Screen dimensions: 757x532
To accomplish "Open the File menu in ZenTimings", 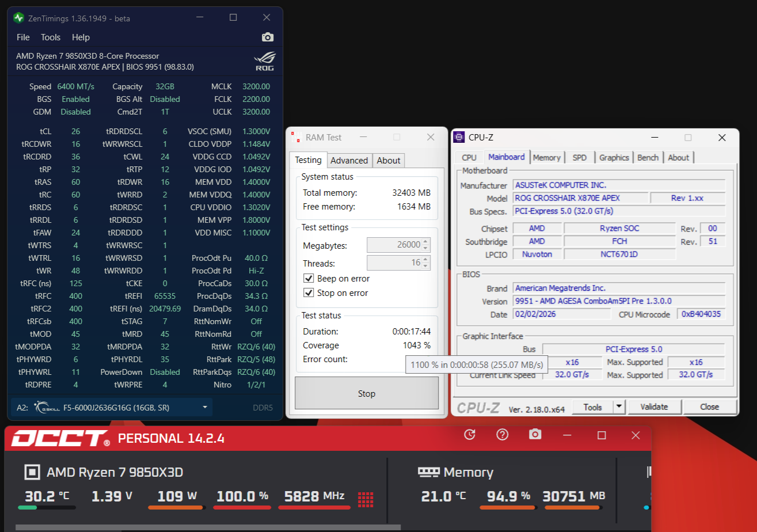I will pos(23,37).
